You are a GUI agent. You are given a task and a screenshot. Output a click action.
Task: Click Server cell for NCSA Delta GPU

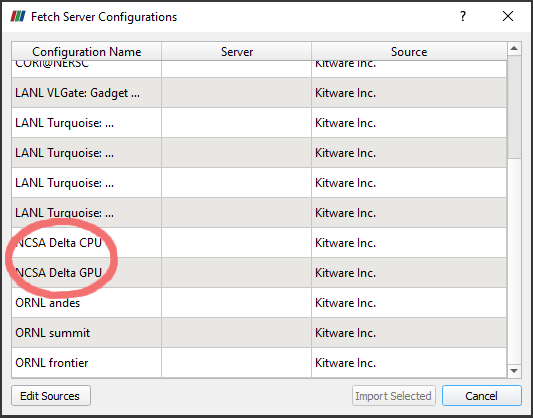(x=237, y=273)
